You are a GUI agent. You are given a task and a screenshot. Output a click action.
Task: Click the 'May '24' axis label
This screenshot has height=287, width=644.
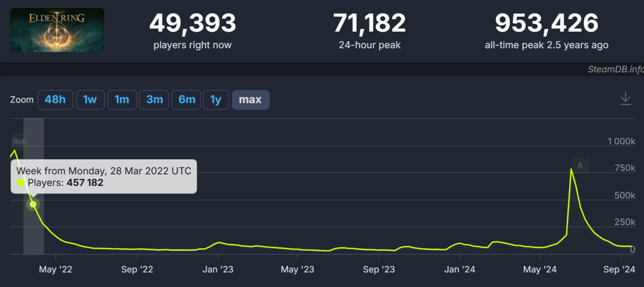[x=539, y=270]
